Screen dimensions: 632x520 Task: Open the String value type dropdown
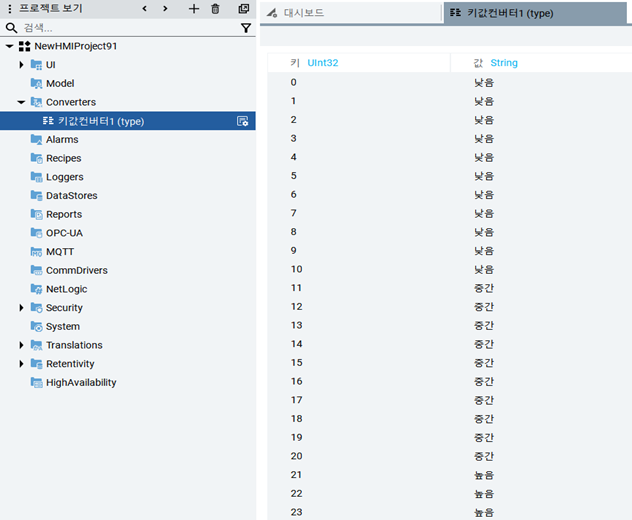504,63
